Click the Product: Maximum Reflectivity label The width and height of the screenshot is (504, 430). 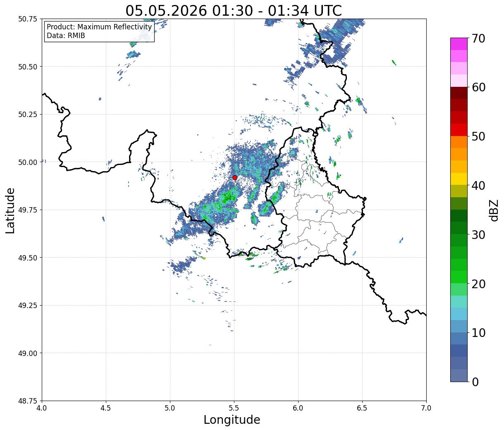[x=99, y=27]
